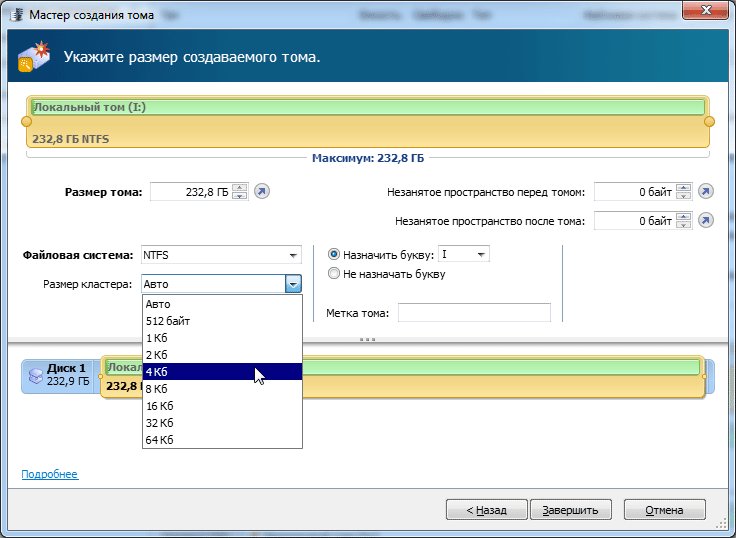Image resolution: width=736 pixels, height=538 pixels.
Task: Pick the 64 Кб cluster size option
Action: (x=221, y=440)
